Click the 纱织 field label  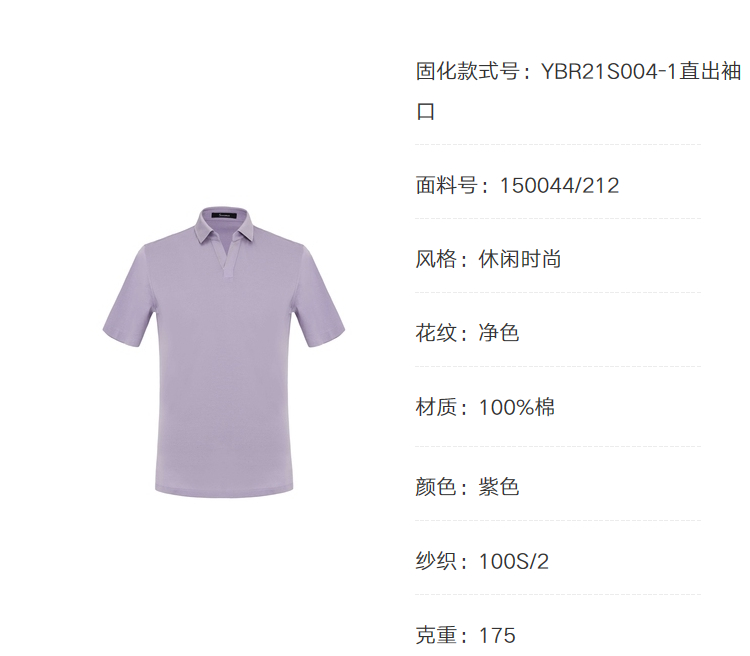click(x=436, y=562)
